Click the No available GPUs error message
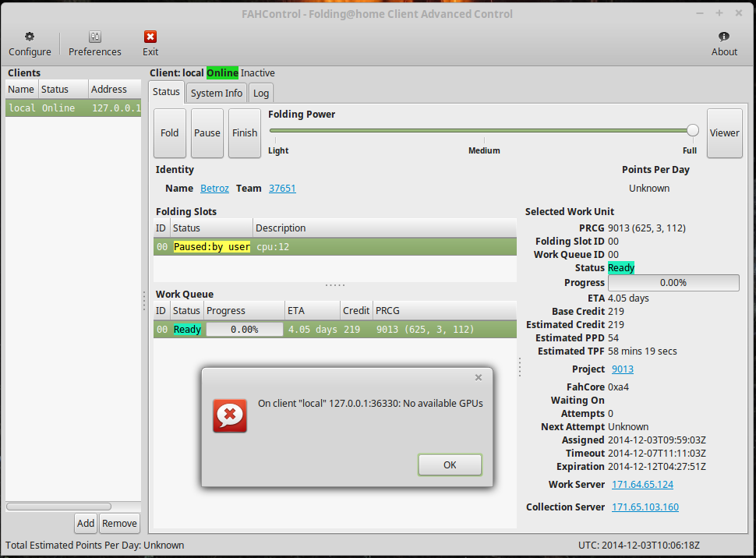This screenshot has height=558, width=756. 370,403
